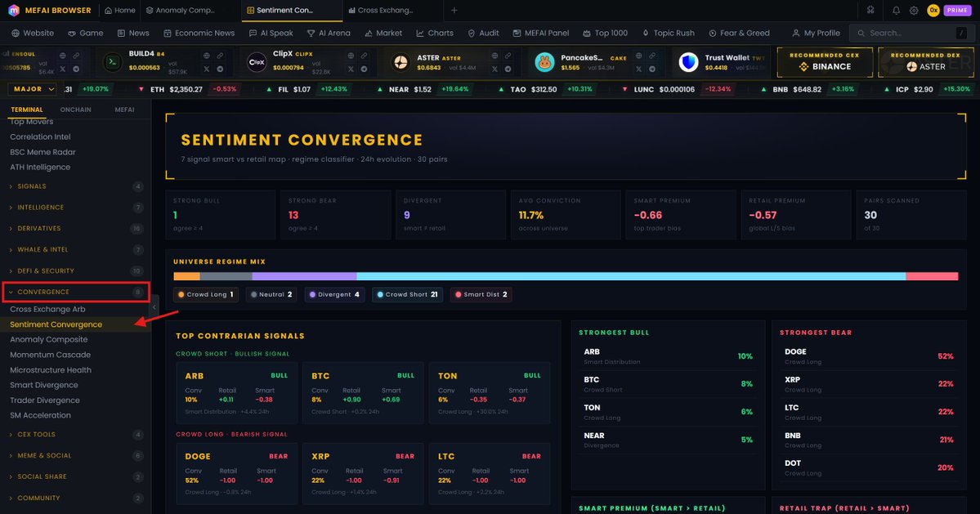
Task: Click BUILD4 chain link icon
Action: click(220, 56)
